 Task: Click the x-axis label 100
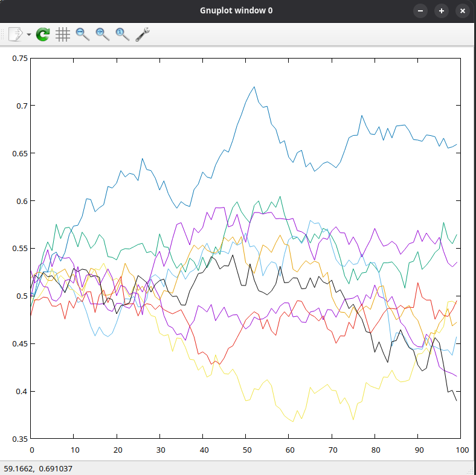462,450
